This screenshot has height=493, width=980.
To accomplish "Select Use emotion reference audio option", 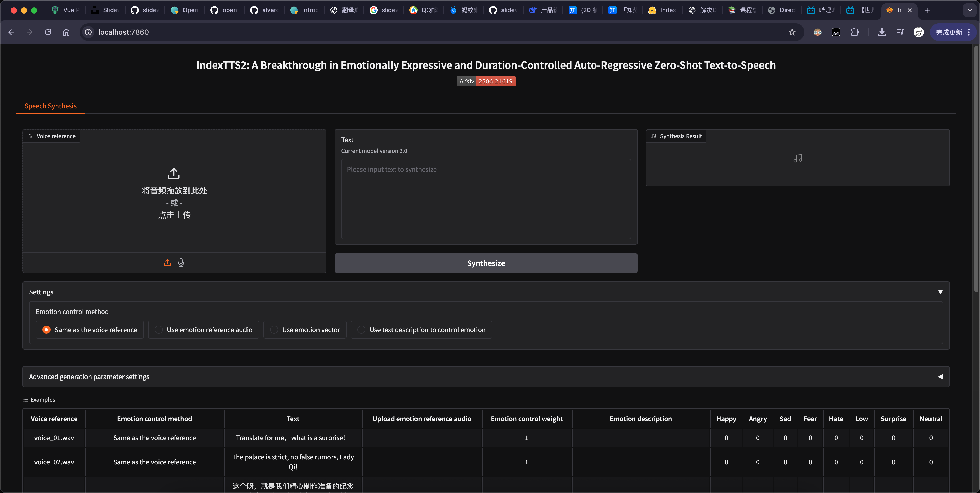I will click(x=204, y=330).
